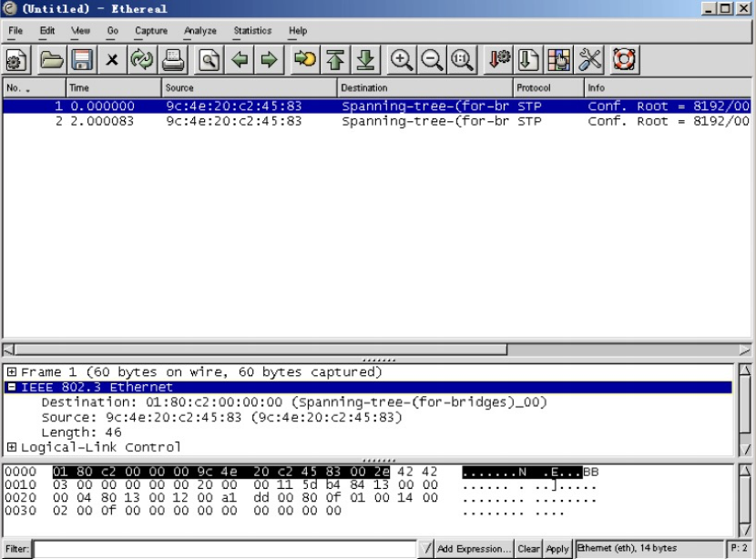
Task: Collapse the IEEE 802.3 Ethernet node
Action: 12,387
